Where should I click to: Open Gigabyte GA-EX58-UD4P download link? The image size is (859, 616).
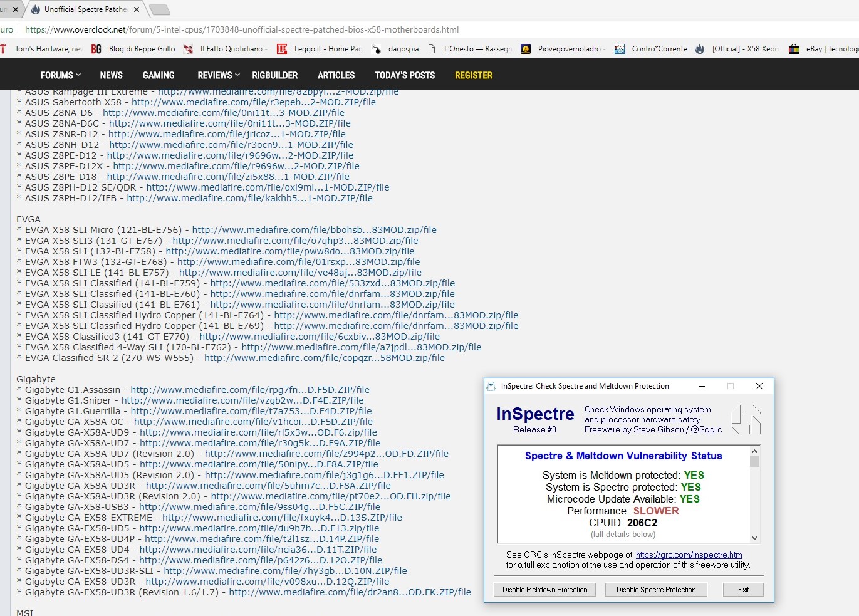click(x=262, y=539)
